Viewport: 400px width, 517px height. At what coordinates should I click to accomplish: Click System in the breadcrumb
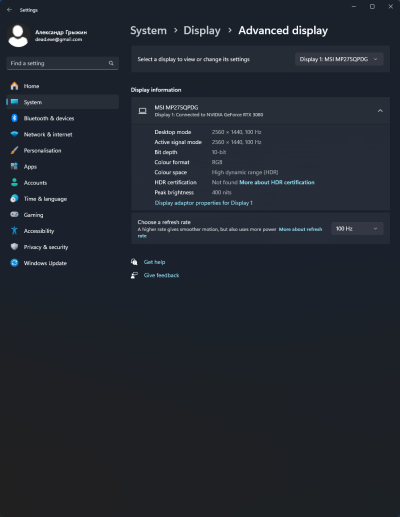(148, 30)
